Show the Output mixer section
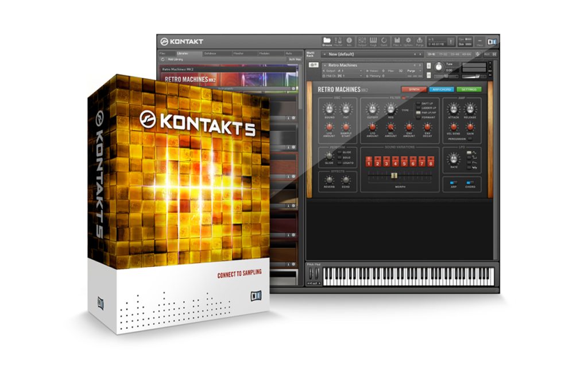The height and width of the screenshot is (368, 588). pos(362,40)
